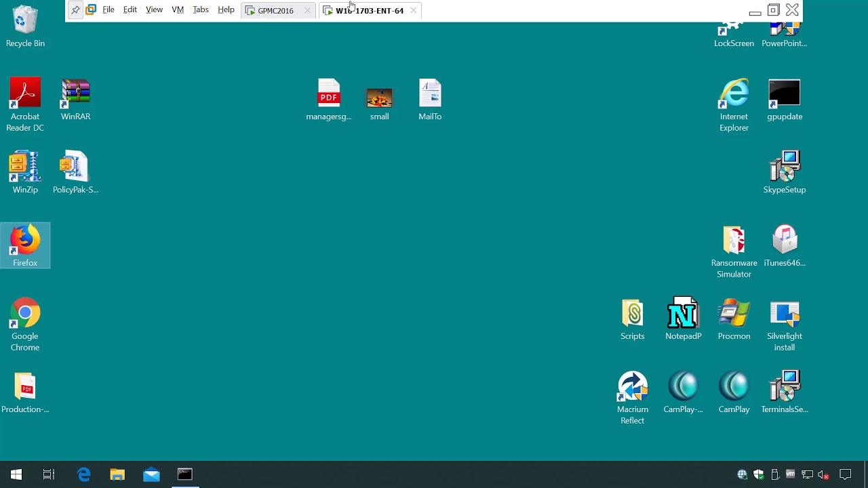Open File Explorer from the taskbar
868x488 pixels.
click(x=117, y=474)
